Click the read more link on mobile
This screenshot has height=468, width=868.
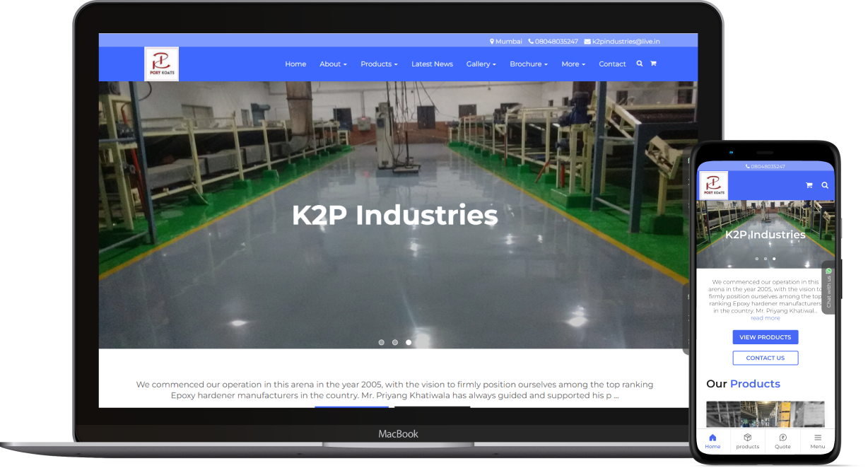coord(766,318)
